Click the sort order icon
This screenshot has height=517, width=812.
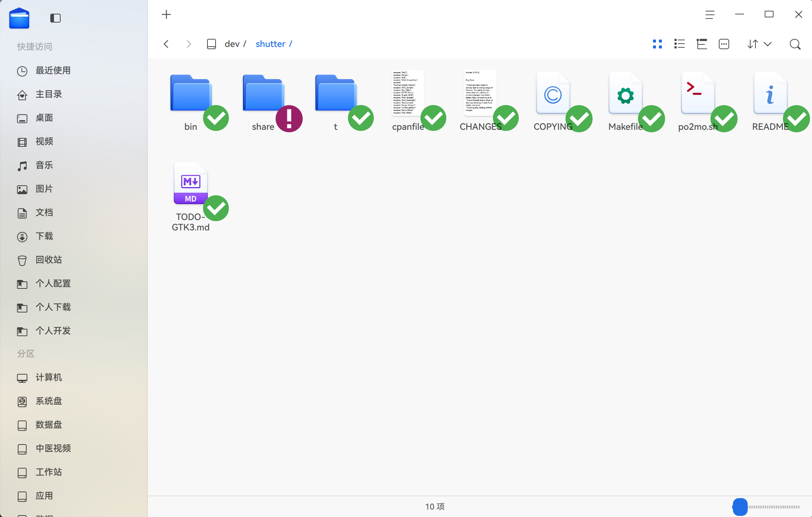click(752, 44)
